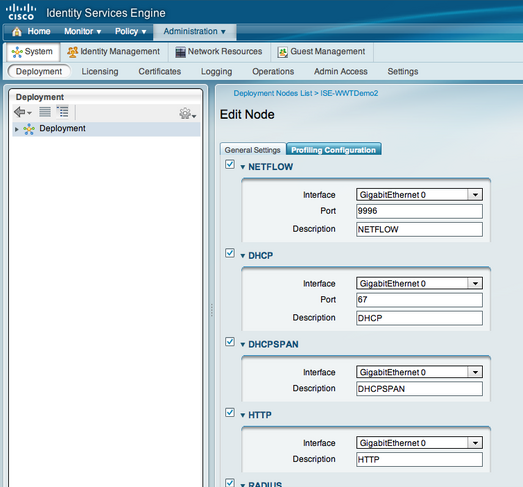Open the Identity Management tab

click(x=113, y=52)
